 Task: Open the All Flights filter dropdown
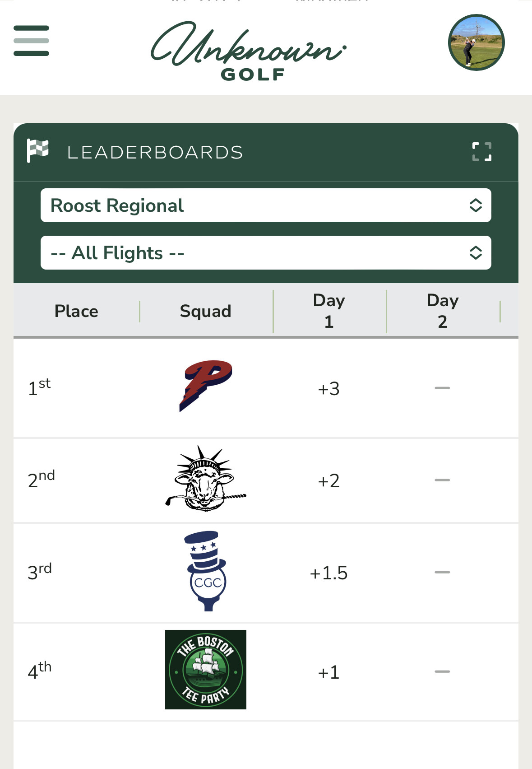tap(253, 253)
